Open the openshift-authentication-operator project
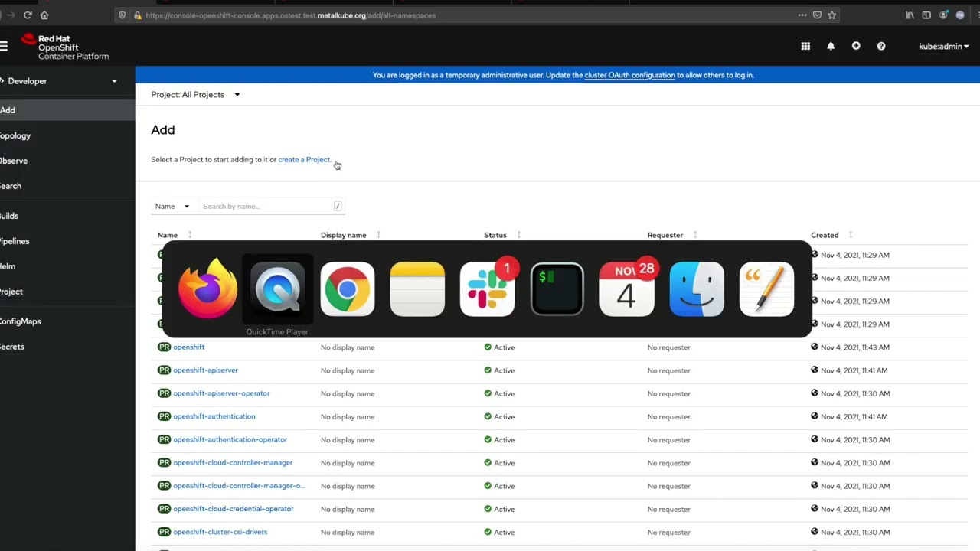The height and width of the screenshot is (551, 980). (x=230, y=439)
